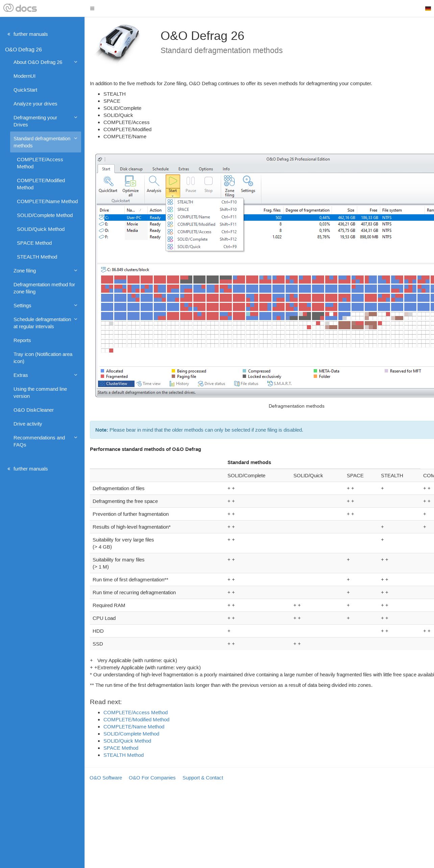Click the META-Data green legend swatch
This screenshot has height=868, width=434.
(x=315, y=371)
